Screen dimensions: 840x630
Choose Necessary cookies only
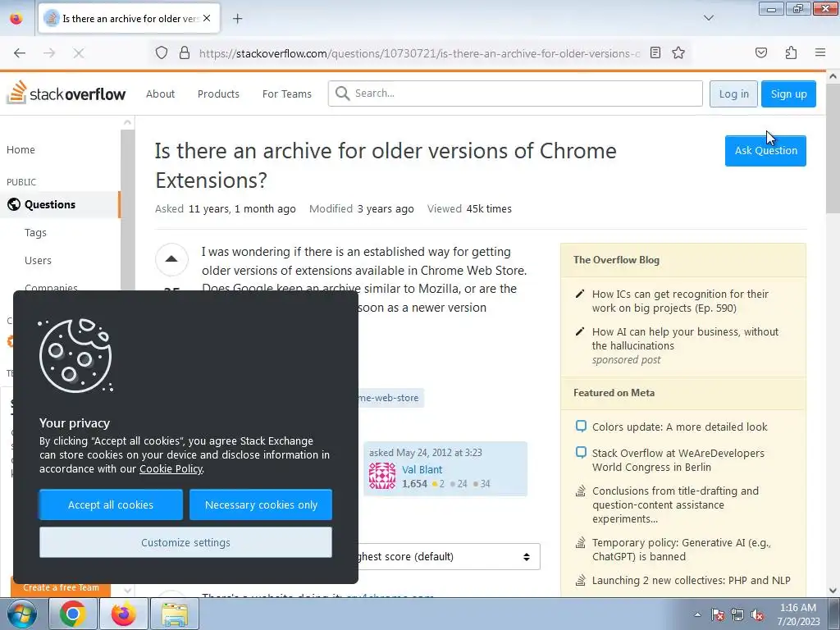(261, 504)
